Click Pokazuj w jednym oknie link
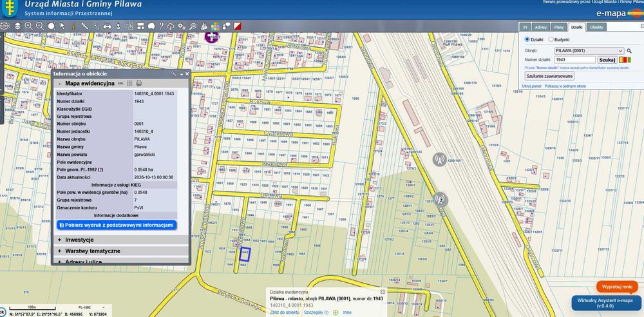 (565, 86)
